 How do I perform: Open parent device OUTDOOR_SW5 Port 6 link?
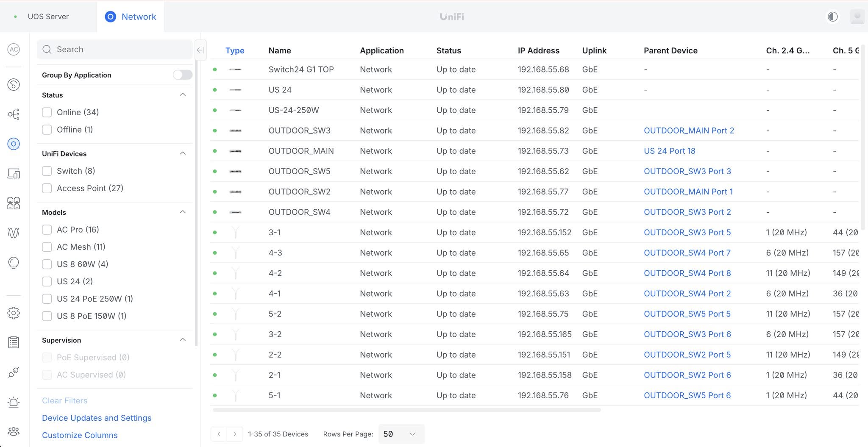coord(687,395)
